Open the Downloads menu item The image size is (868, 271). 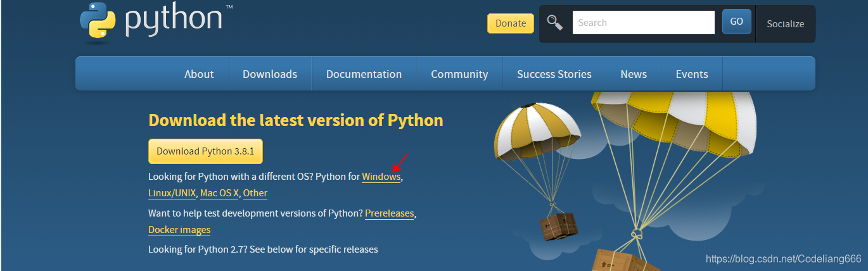tap(270, 74)
